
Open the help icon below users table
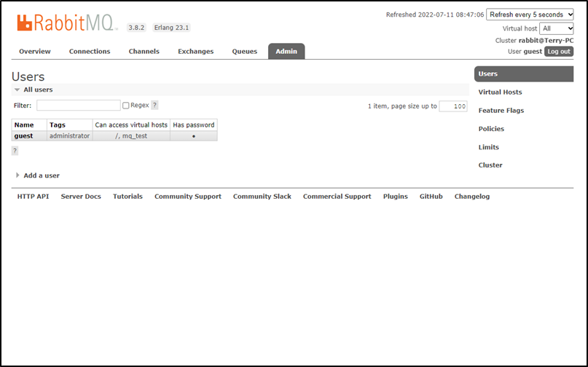15,151
